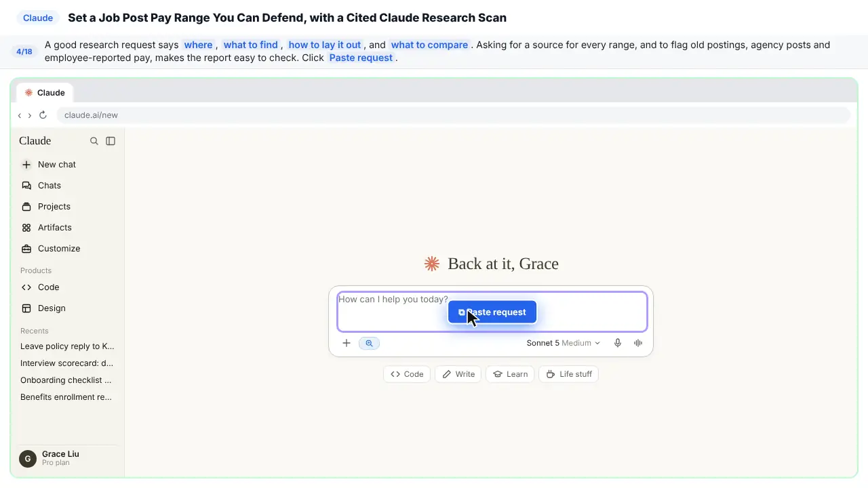Open the Sonnet 5 Medium model dropdown
The width and height of the screenshot is (868, 488).
563,343
